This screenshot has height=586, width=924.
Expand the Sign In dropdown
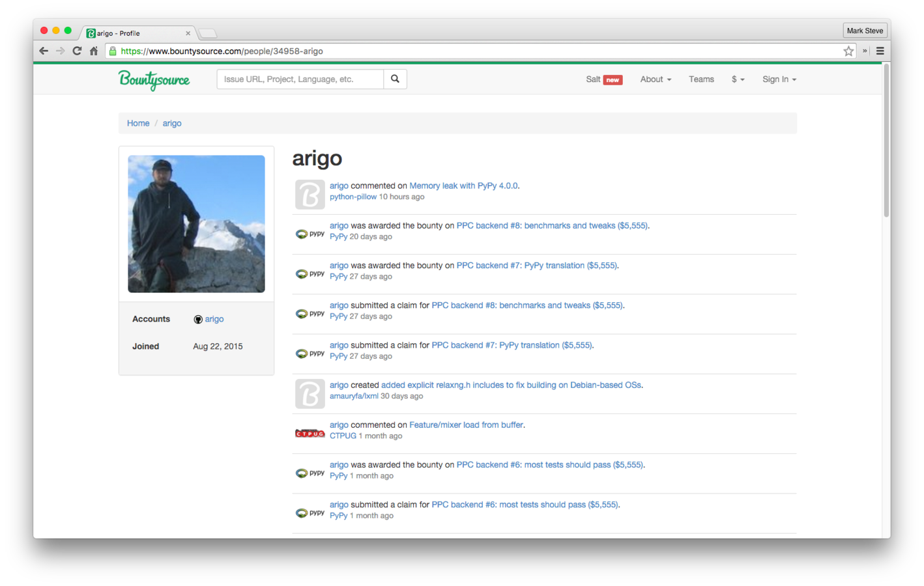pos(779,79)
